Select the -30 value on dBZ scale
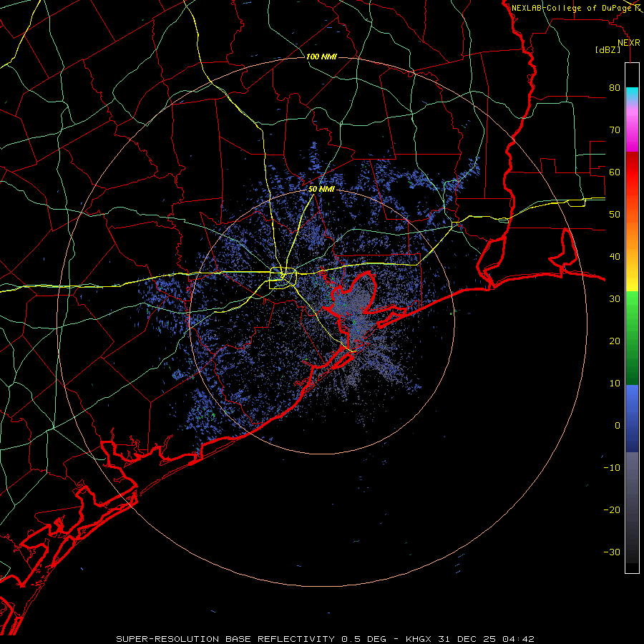Screen dimensions: 644x644 612,552
